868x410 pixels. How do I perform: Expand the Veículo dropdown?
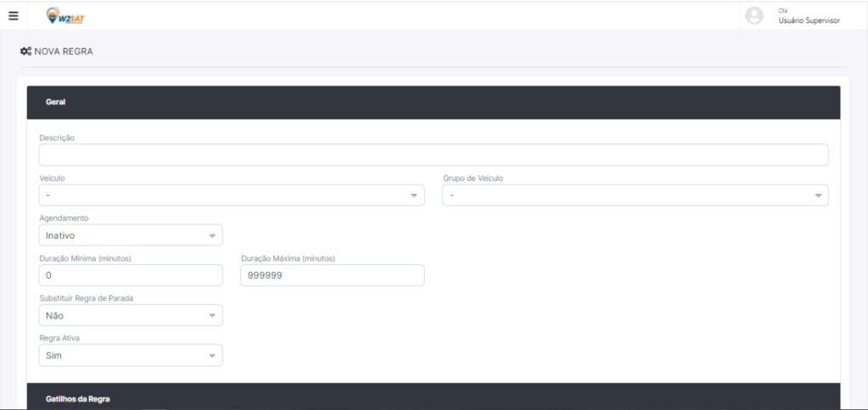coord(231,196)
